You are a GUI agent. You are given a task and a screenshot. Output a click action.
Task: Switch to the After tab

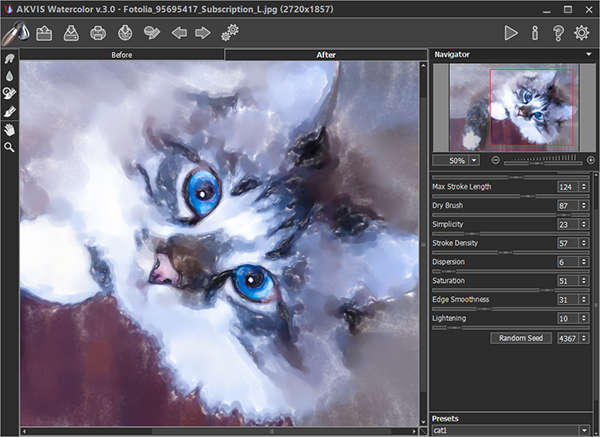coord(325,55)
